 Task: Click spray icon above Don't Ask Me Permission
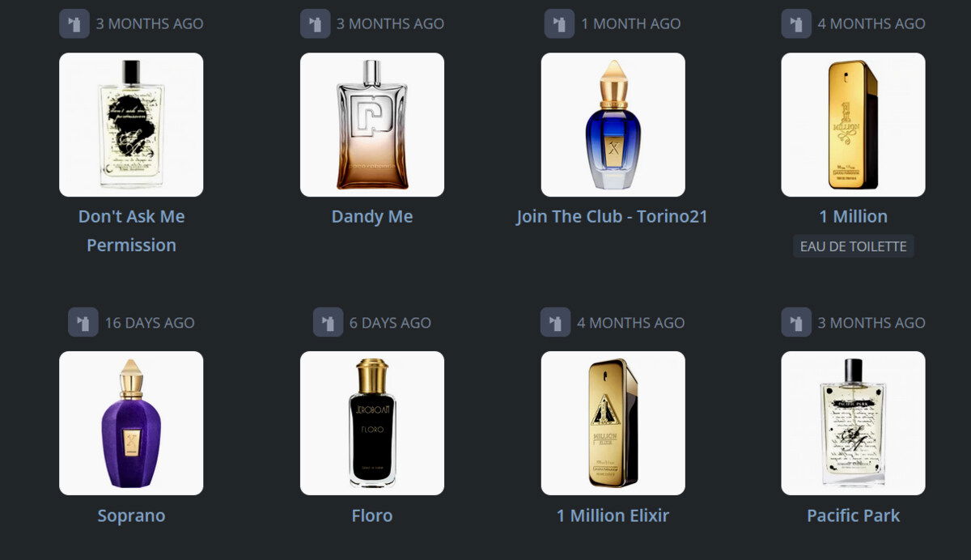[74, 23]
